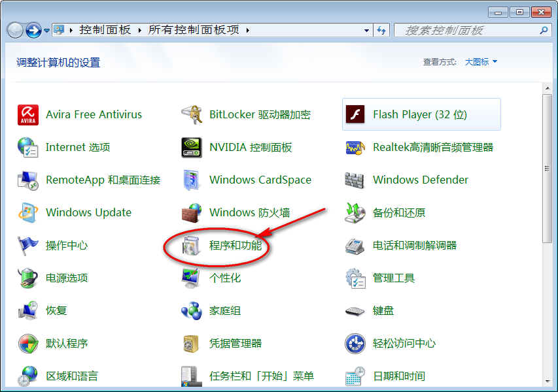Image resolution: width=558 pixels, height=392 pixels.
Task: Expand arrow after 控制面板 breadcrumb
Action: [140, 31]
